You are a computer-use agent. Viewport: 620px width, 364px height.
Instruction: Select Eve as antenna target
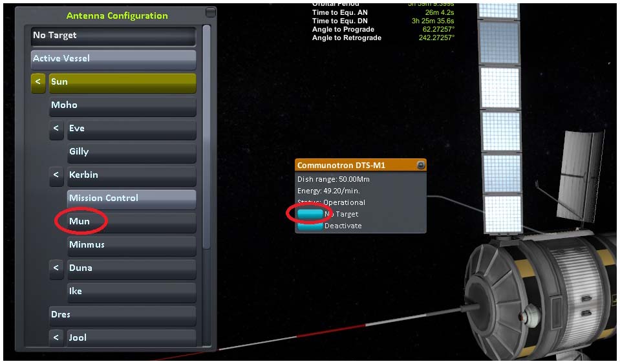tap(131, 129)
